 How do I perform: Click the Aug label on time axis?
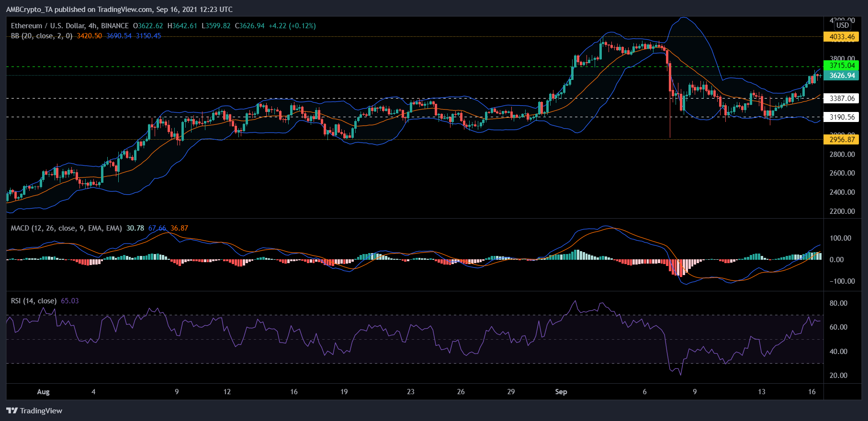tap(43, 392)
